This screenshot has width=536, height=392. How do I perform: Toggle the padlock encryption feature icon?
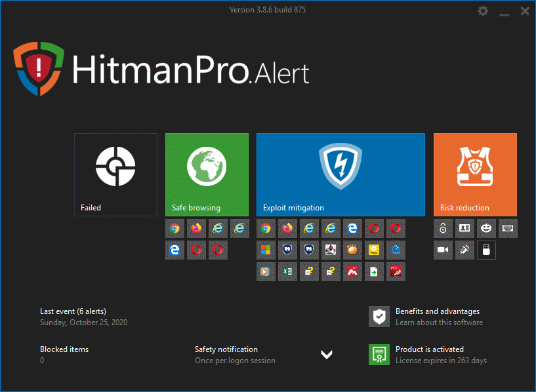pyautogui.click(x=443, y=228)
